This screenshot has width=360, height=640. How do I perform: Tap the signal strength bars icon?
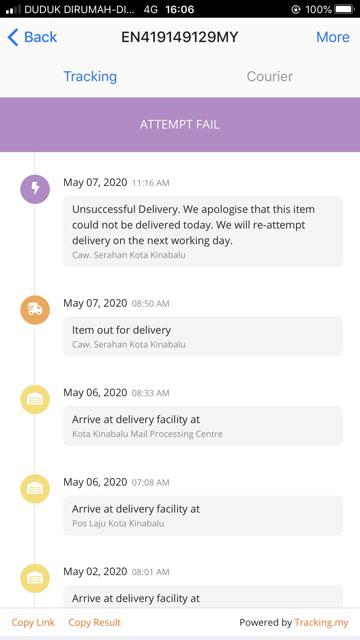coord(13,9)
